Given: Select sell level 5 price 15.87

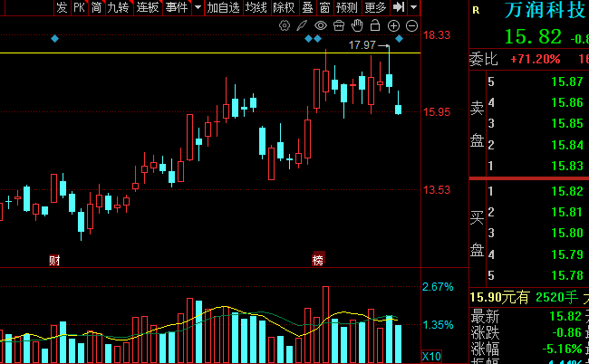Looking at the screenshot, I should (567, 81).
